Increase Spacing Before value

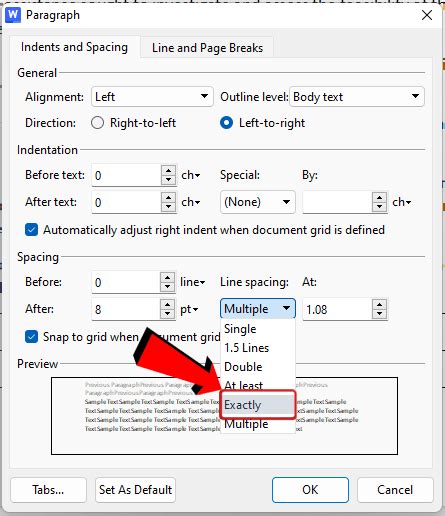pyautogui.click(x=167, y=277)
